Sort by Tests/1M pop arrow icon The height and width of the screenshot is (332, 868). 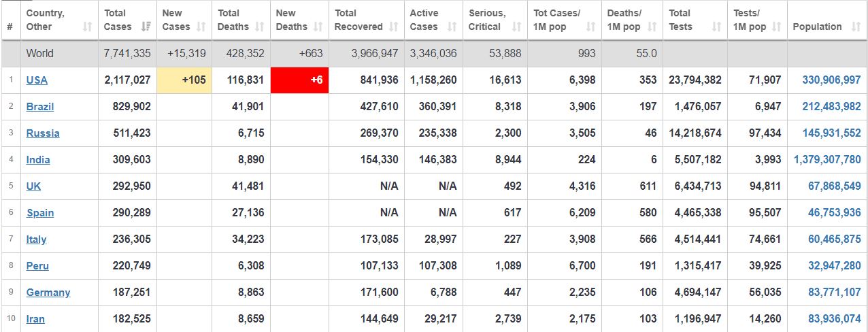[777, 27]
